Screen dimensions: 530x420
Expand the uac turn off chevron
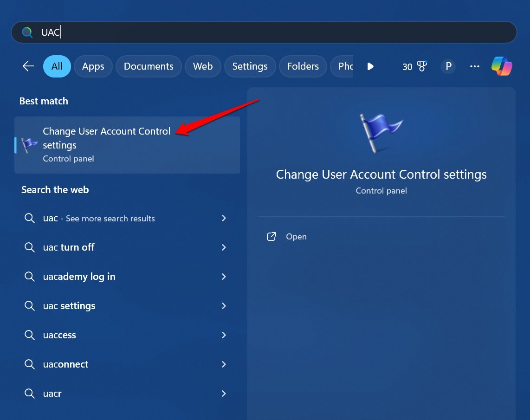click(224, 247)
